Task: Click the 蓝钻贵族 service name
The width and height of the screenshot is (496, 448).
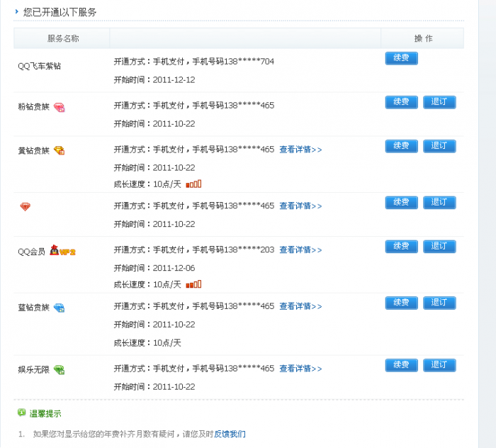Action: (x=34, y=308)
